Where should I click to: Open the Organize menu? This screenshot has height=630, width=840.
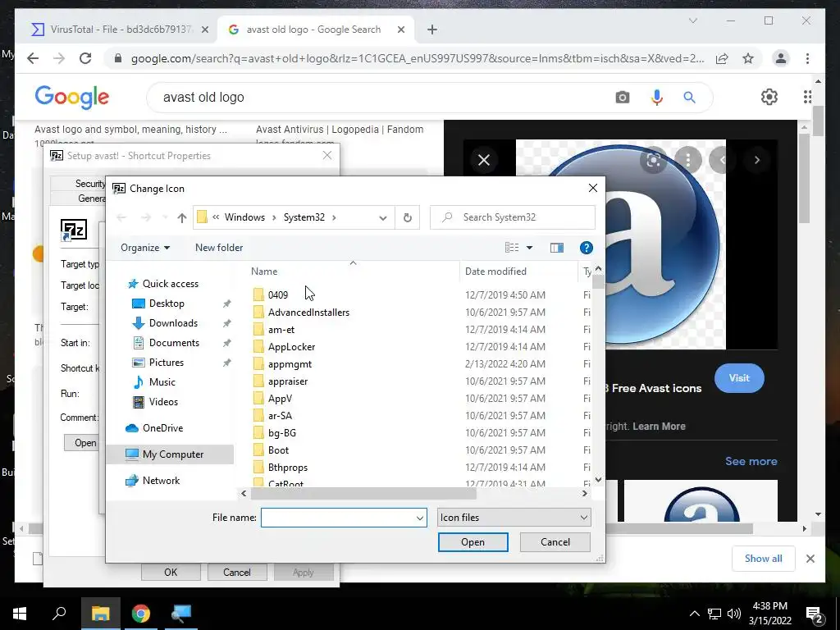tap(145, 248)
